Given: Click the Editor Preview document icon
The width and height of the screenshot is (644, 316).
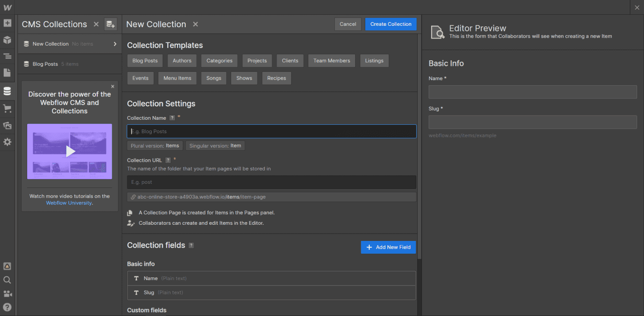Looking at the screenshot, I should click(x=437, y=32).
